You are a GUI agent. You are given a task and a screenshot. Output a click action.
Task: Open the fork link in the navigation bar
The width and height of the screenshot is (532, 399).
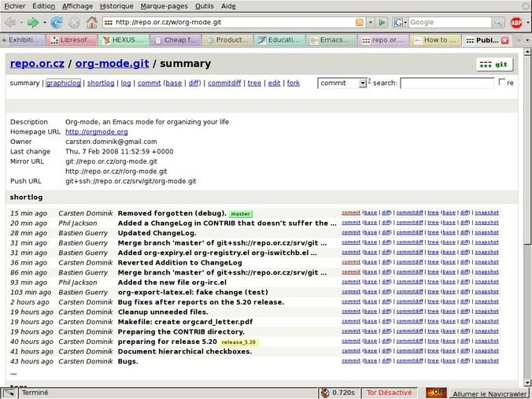click(x=293, y=83)
